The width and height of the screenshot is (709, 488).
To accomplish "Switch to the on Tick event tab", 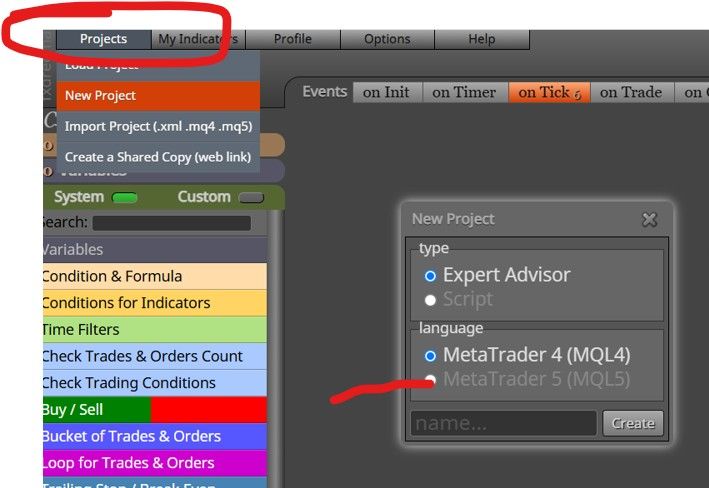I will click(549, 92).
